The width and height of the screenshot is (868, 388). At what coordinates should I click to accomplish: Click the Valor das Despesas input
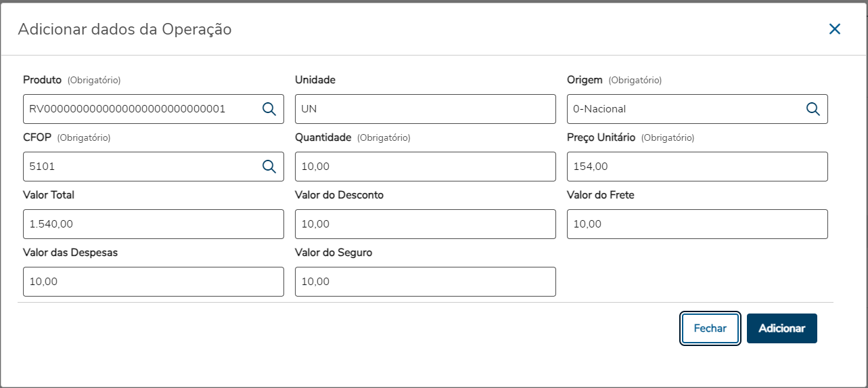tap(153, 282)
